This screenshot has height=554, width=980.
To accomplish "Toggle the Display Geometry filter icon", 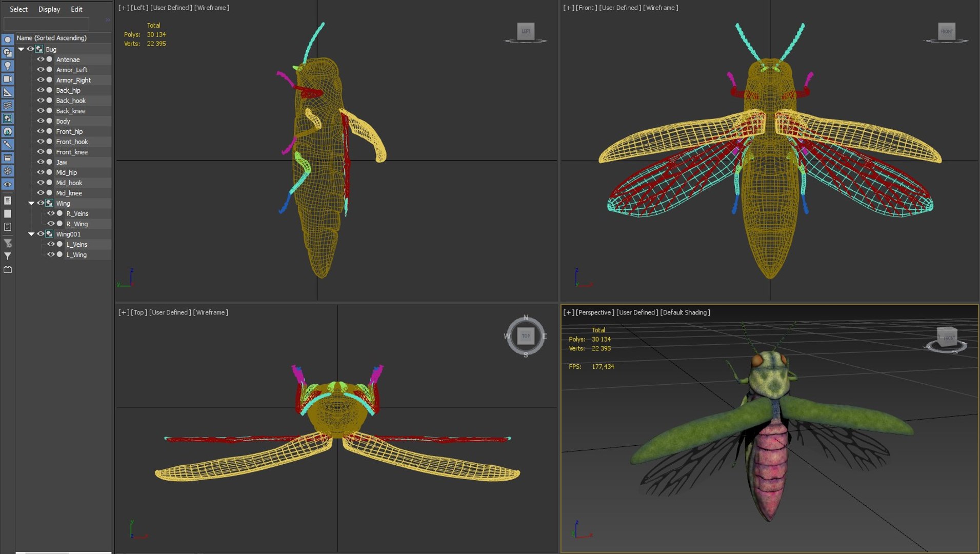I will click(x=8, y=39).
